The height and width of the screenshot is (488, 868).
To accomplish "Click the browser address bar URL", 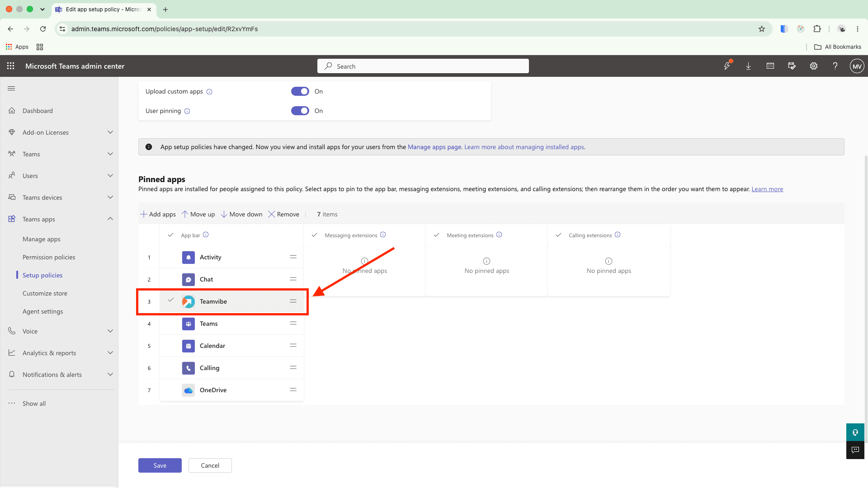I will click(x=165, y=29).
